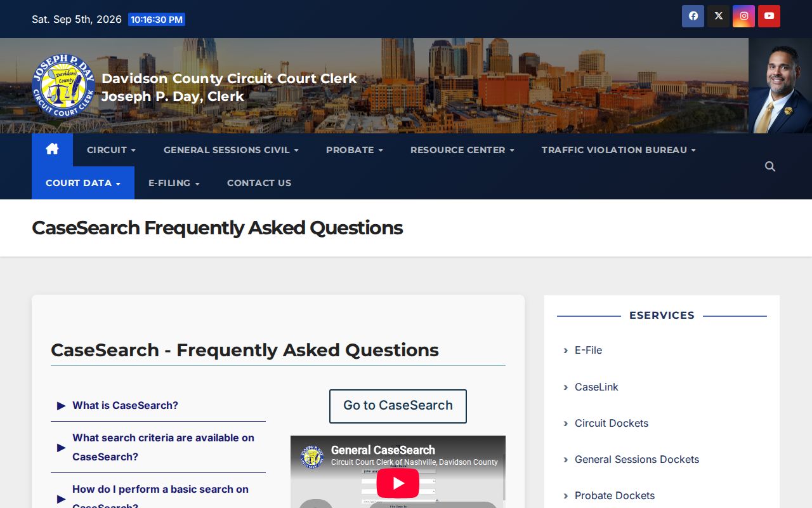
Task: Open the Resource Center dropdown
Action: (462, 150)
